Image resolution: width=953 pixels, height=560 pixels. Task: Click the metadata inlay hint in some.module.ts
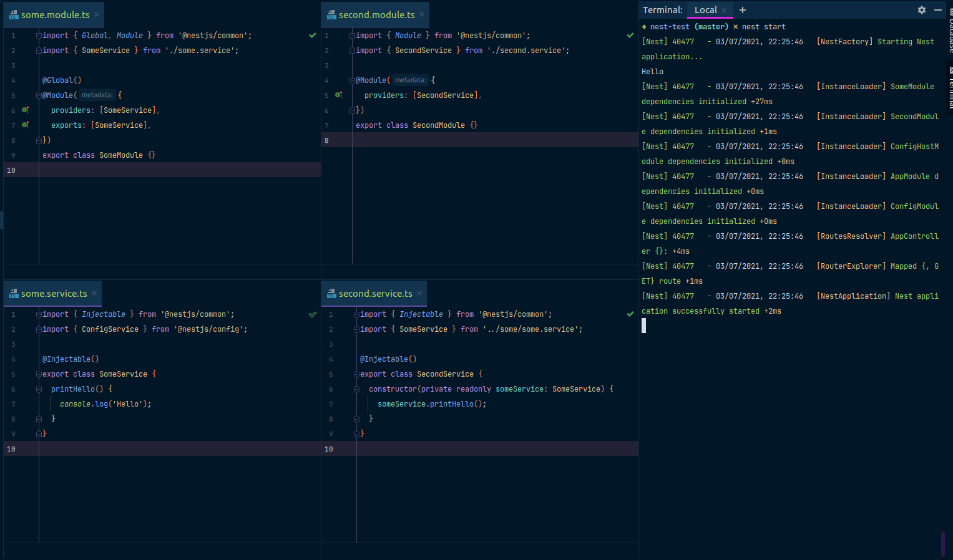(x=97, y=95)
